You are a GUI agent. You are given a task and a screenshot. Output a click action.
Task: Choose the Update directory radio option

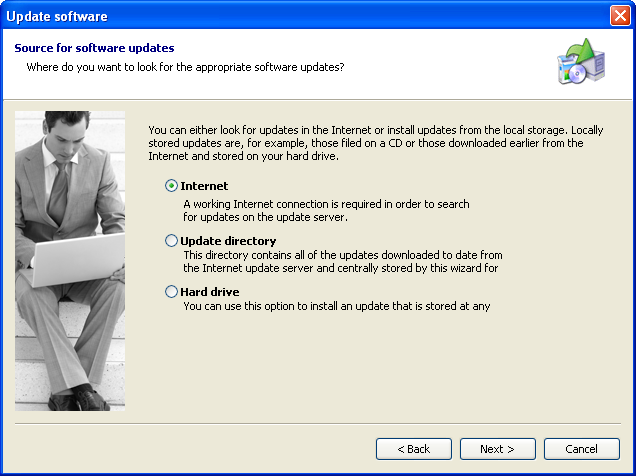[x=171, y=241]
